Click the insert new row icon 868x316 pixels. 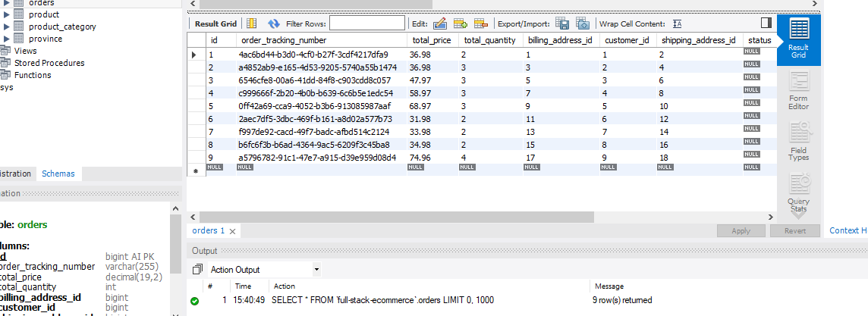[x=460, y=23]
